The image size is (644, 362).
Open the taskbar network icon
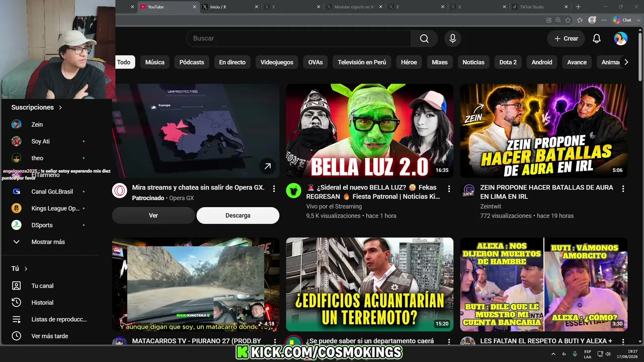tap(600, 354)
